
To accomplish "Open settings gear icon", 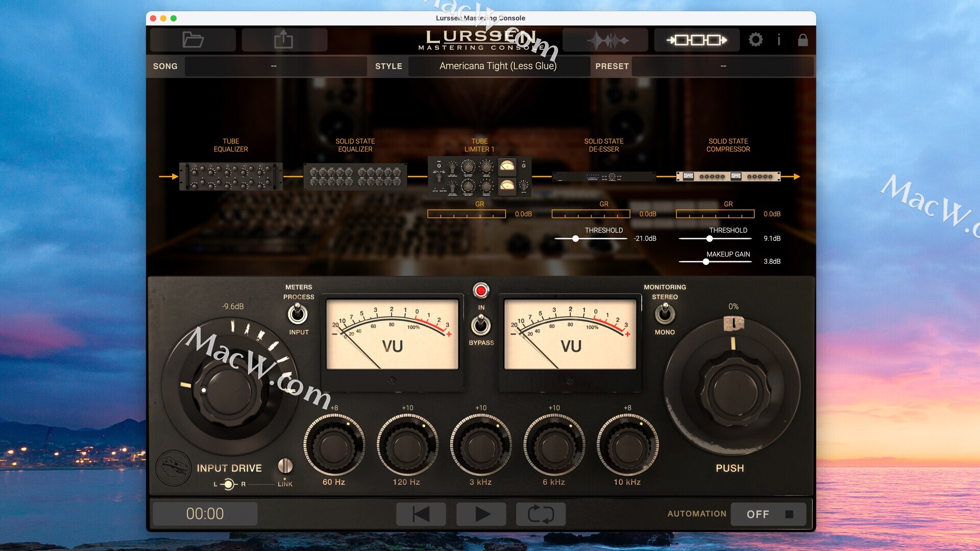I will coord(755,39).
